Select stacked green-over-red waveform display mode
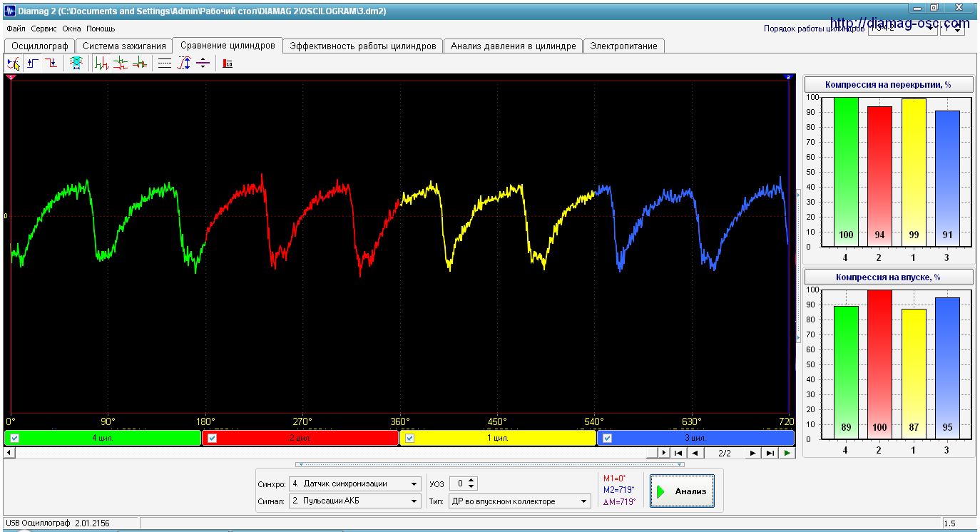Viewport: 980px width, 532px height. tap(121, 63)
